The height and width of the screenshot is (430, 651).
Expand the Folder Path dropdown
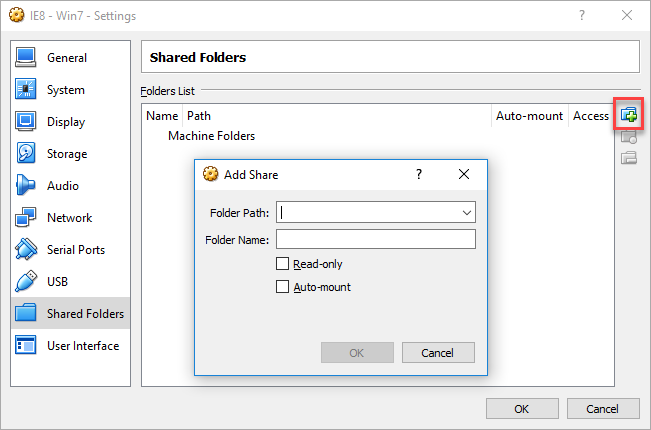click(466, 212)
